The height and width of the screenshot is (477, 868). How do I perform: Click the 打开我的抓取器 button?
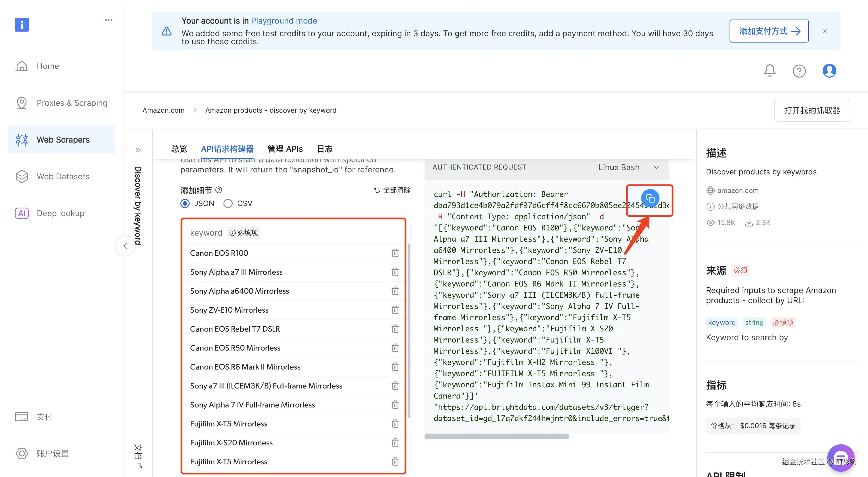point(812,110)
